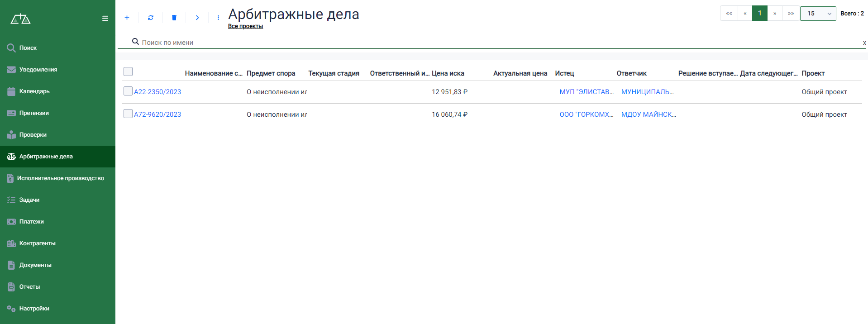Click the right chevron toolbar icon
The width and height of the screenshot is (868, 324).
coord(197,18)
